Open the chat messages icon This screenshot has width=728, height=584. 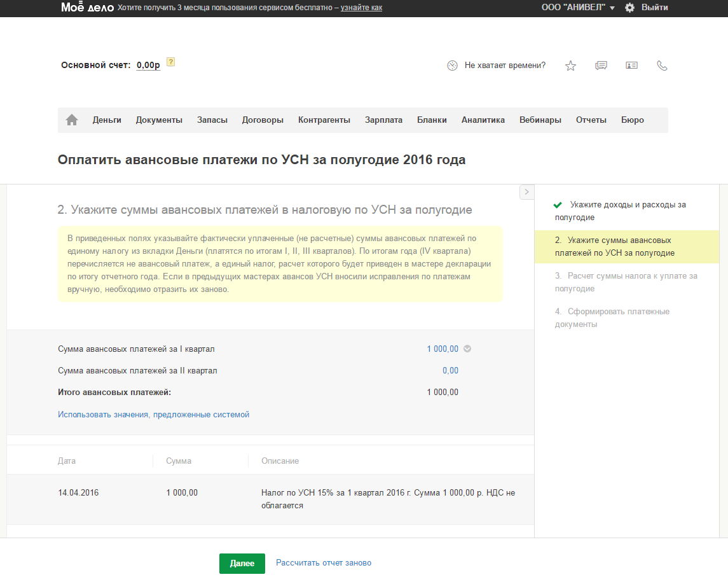(601, 66)
